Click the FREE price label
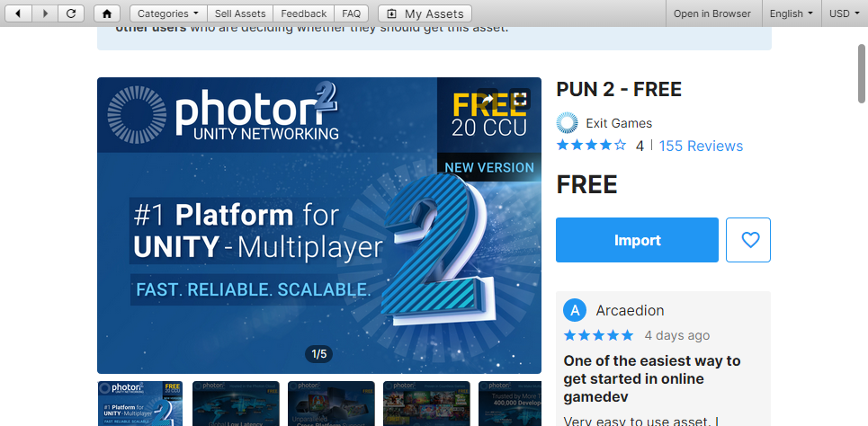Screen dimensions: 868x426 pos(586,185)
